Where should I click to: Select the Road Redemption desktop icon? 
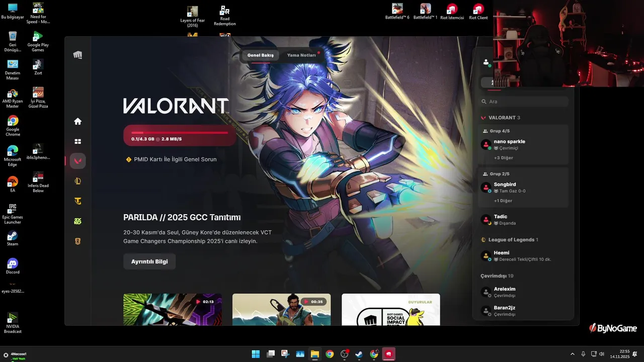coord(224,15)
